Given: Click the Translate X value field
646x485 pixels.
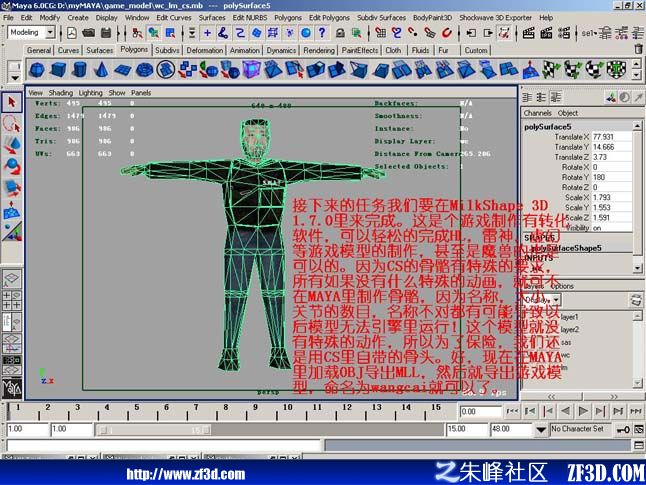Looking at the screenshot, I should [611, 137].
